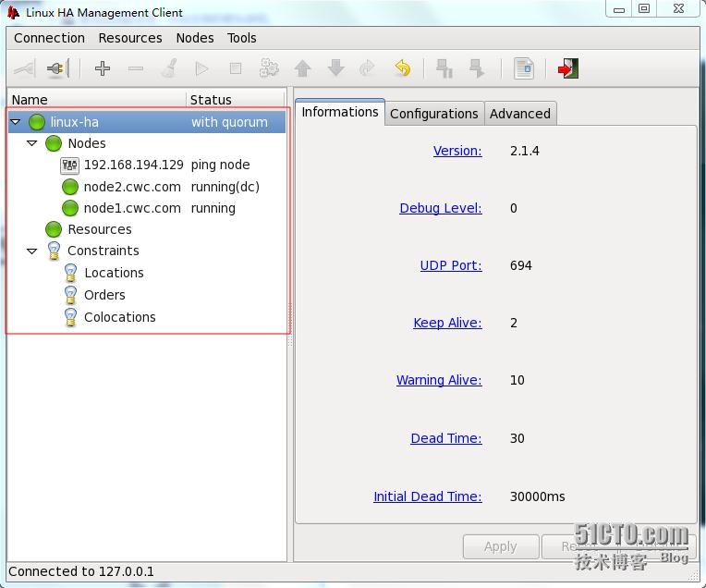The height and width of the screenshot is (588, 706).
Task: Click the yellow undo arrow icon
Action: (403, 68)
